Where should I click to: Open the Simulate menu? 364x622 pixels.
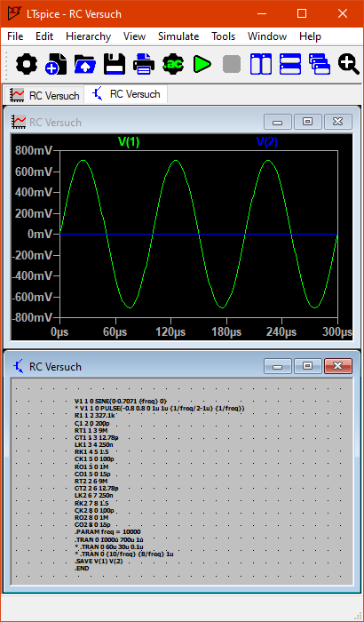pyautogui.click(x=178, y=36)
